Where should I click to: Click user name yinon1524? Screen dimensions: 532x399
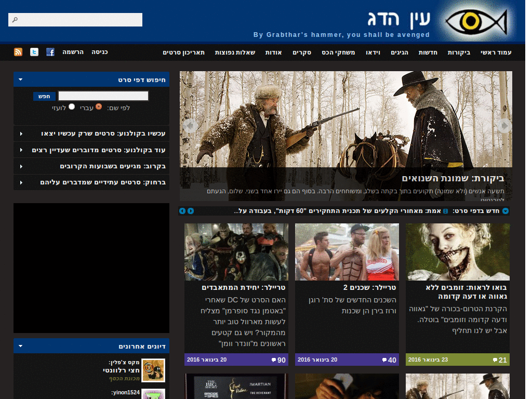point(125,393)
